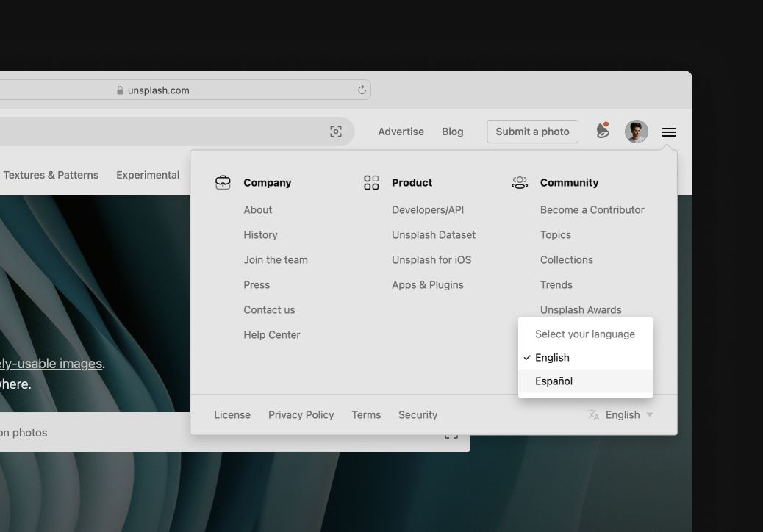Image resolution: width=763 pixels, height=532 pixels.
Task: Click the Company briefcase icon
Action: point(223,182)
